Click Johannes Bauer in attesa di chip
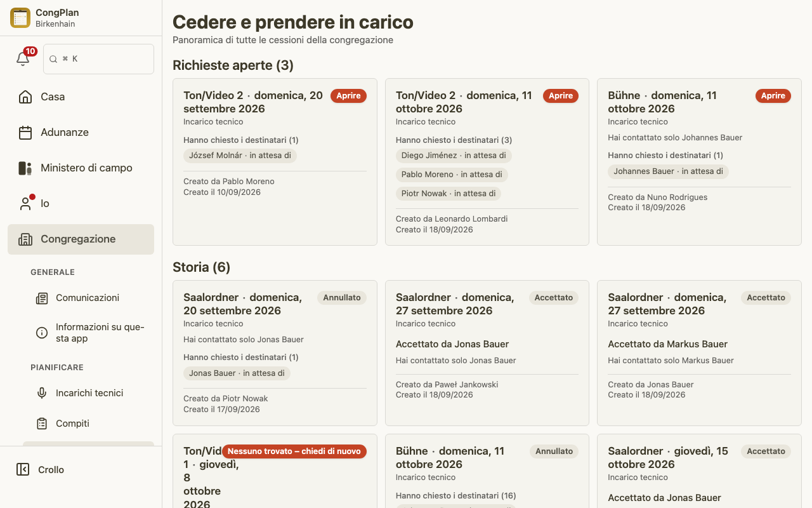Image resolution: width=812 pixels, height=508 pixels. coord(669,171)
